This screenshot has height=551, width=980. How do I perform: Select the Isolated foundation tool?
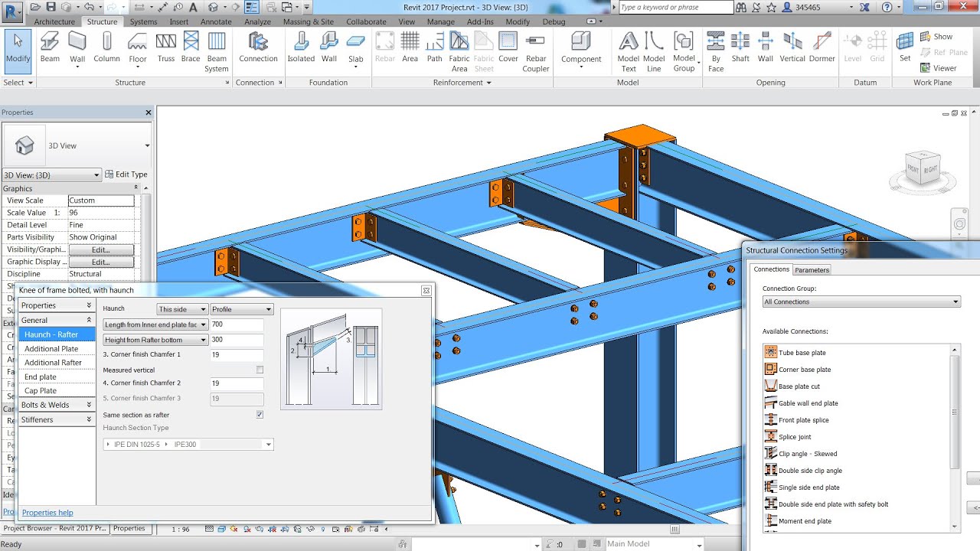click(x=301, y=47)
